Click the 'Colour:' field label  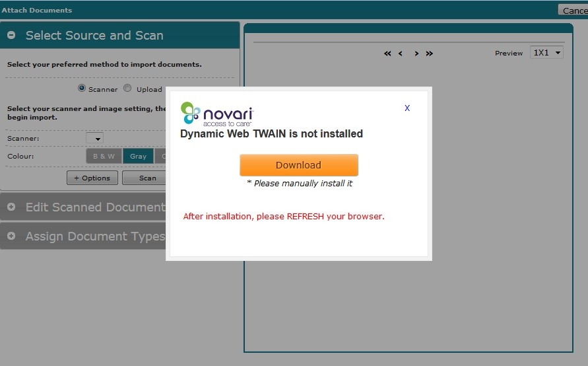[20, 156]
